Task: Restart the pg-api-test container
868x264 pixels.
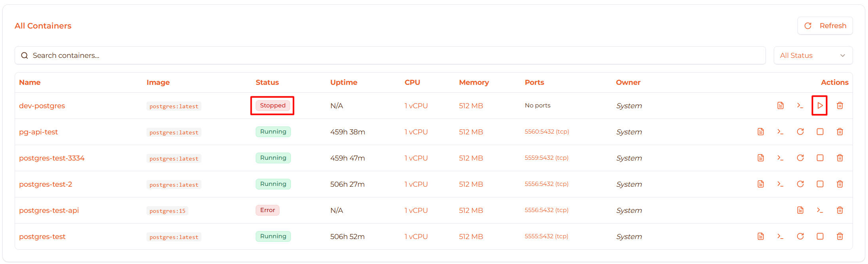Action: [x=800, y=132]
